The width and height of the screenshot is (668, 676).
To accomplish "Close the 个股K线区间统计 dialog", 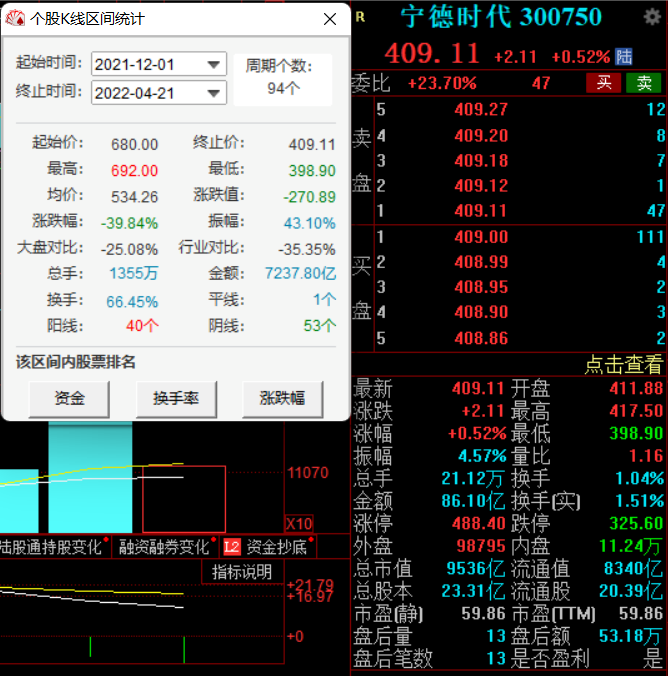I will tap(330, 19).
